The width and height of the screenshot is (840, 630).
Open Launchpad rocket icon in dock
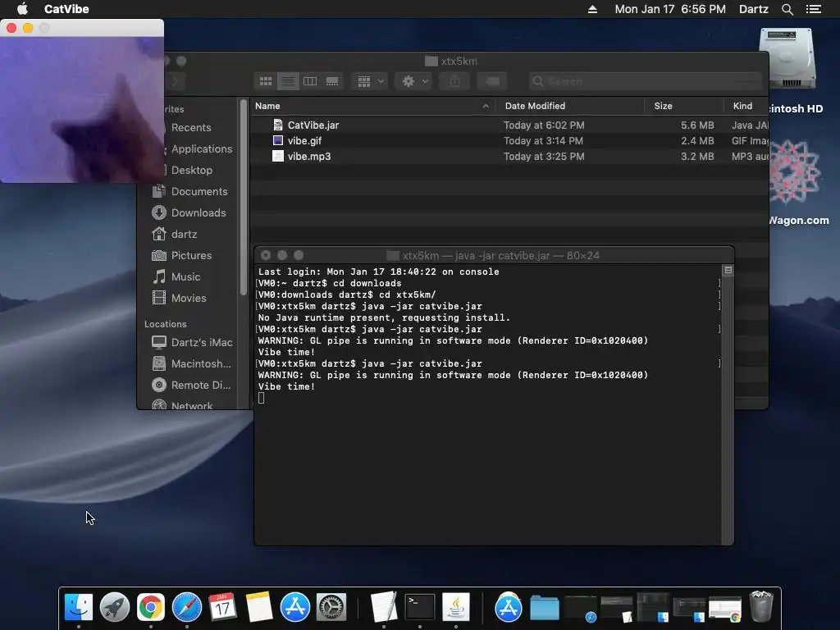(115, 607)
